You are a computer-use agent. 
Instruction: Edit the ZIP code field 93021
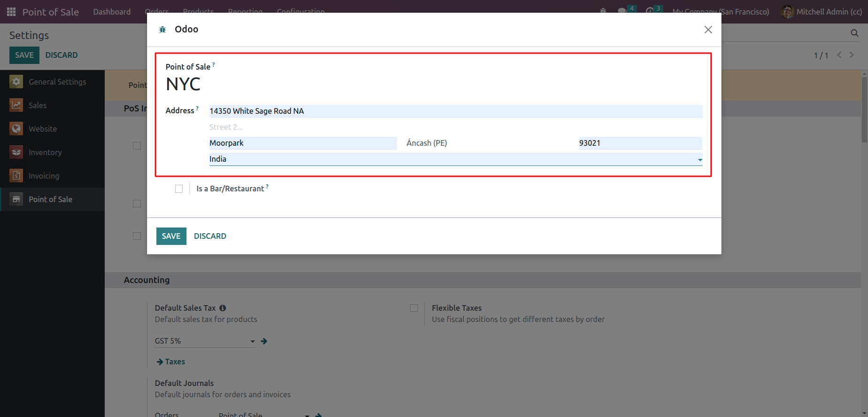[x=641, y=143]
